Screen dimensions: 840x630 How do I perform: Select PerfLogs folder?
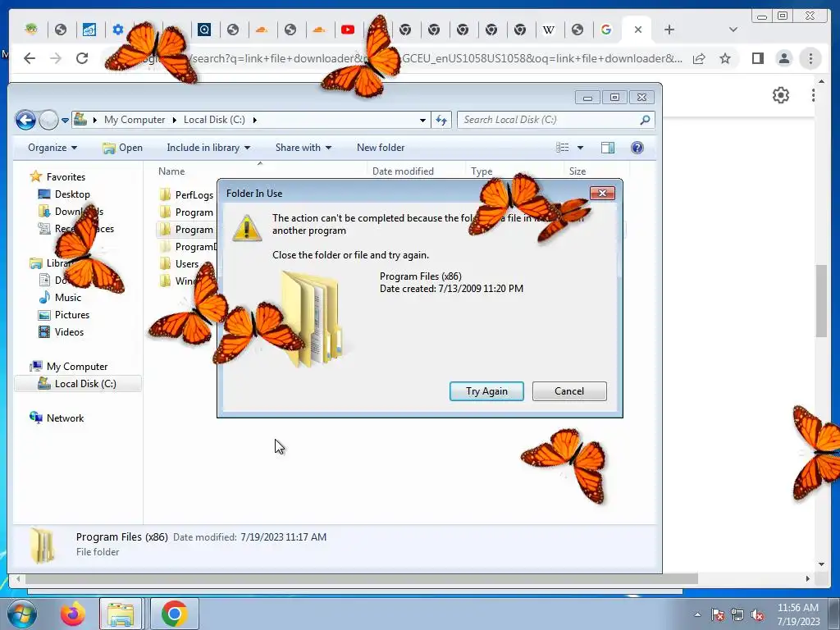(186, 195)
